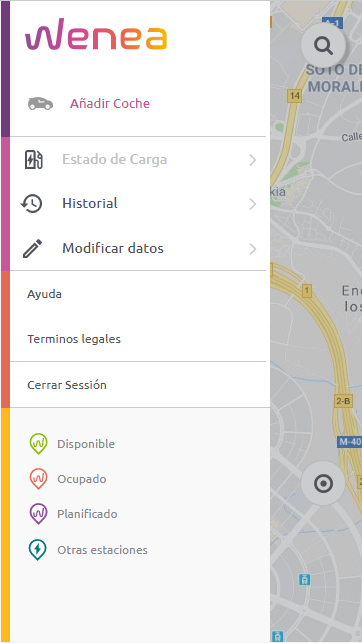Click the orange Ocupado pin icon
This screenshot has height=643, width=362.
click(39, 479)
